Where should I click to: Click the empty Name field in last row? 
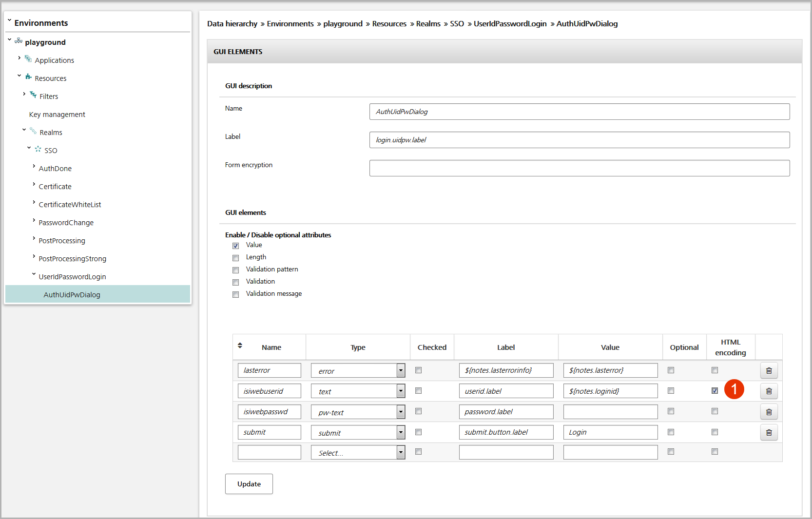[270, 452]
